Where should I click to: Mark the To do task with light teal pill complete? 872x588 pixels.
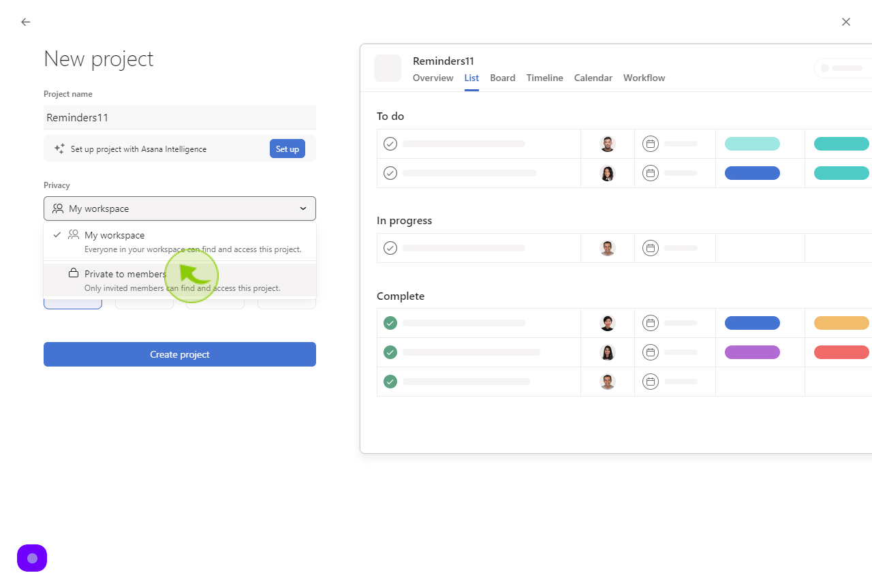[390, 144]
